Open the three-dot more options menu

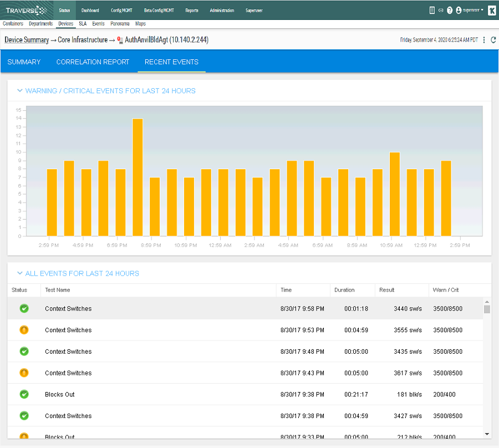pos(484,40)
